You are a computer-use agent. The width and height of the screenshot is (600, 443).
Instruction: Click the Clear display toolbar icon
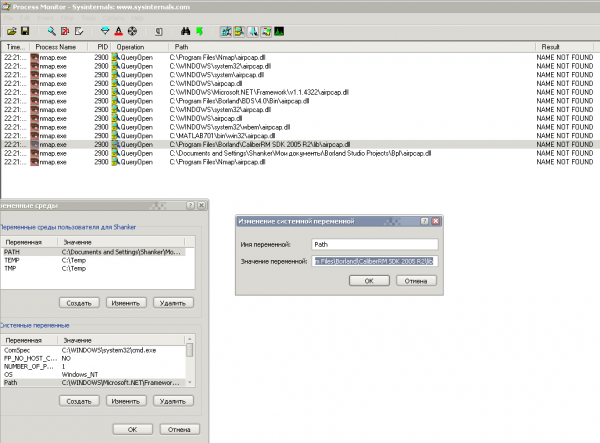coord(79,31)
